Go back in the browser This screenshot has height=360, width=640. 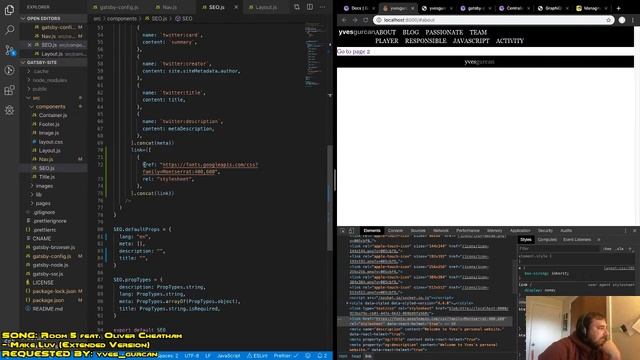[x=344, y=20]
